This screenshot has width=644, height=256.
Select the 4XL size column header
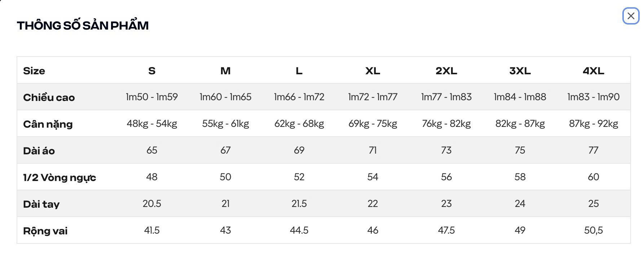pos(593,71)
